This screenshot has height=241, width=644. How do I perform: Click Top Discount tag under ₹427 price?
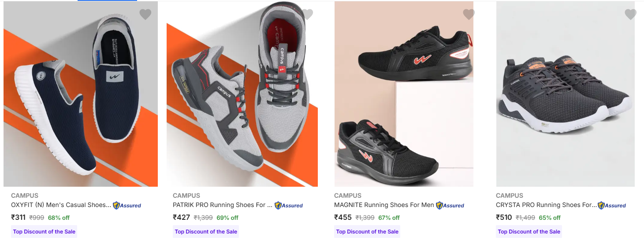pyautogui.click(x=206, y=232)
